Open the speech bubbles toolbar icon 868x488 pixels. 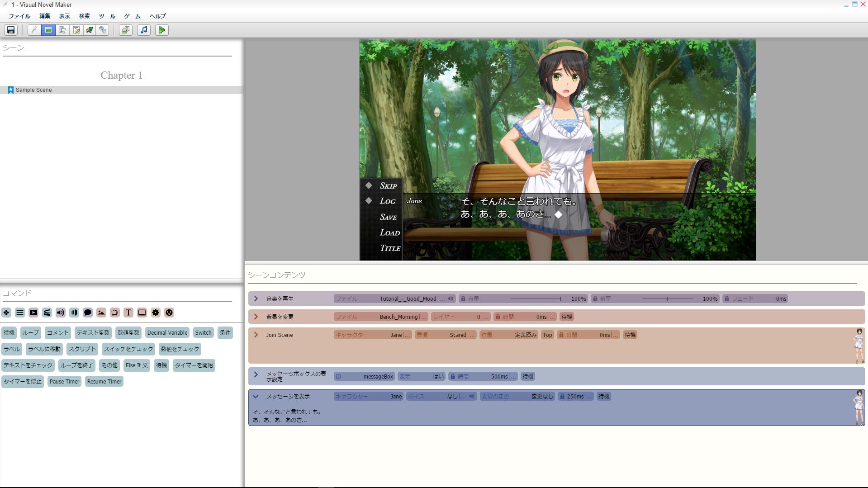point(103,30)
